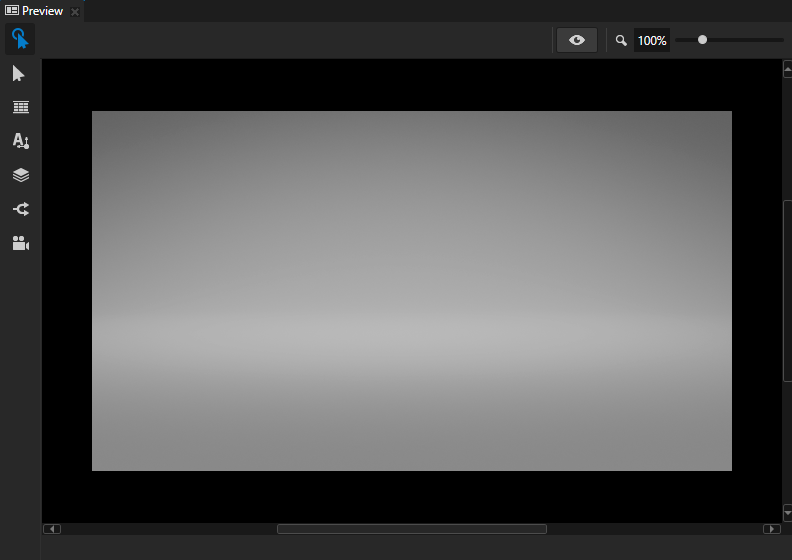
Task: Click the zoom slider handle
Action: click(702, 40)
